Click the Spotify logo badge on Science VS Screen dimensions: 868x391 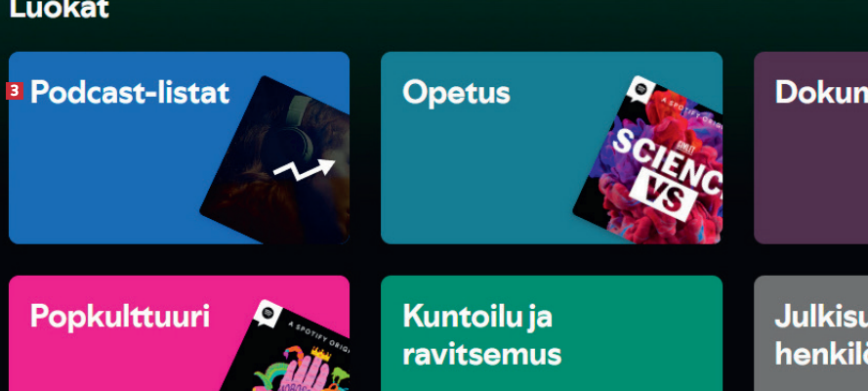coord(642,89)
